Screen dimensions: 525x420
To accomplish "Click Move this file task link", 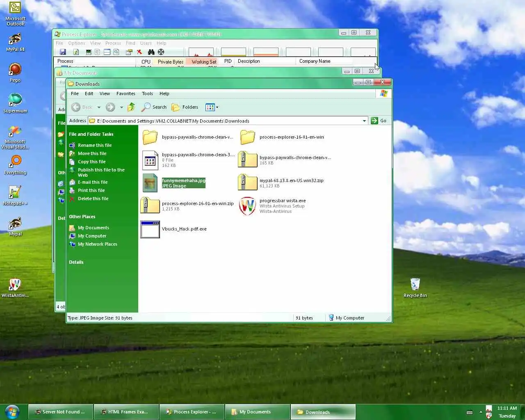I will click(x=92, y=153).
